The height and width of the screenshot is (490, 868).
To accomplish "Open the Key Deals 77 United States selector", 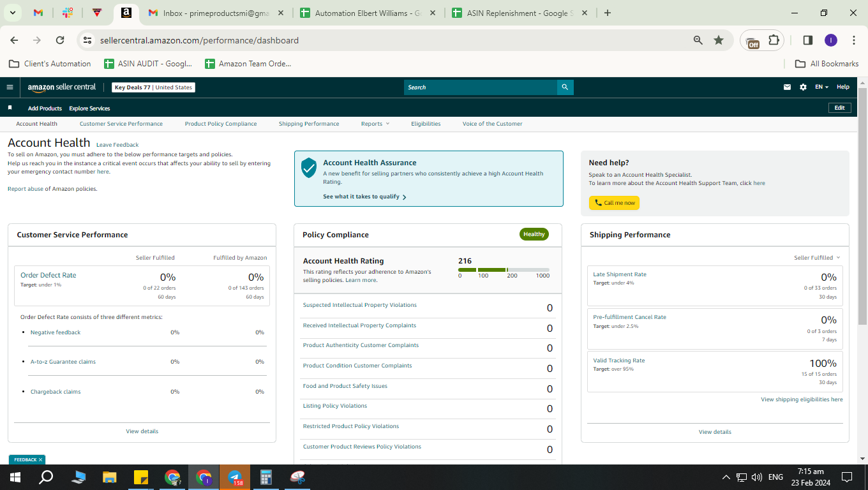I will [153, 87].
